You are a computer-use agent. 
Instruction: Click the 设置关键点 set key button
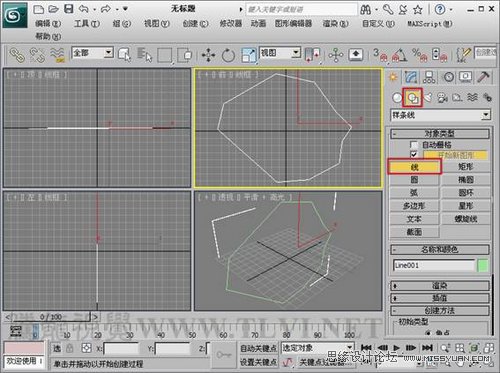tap(258, 362)
